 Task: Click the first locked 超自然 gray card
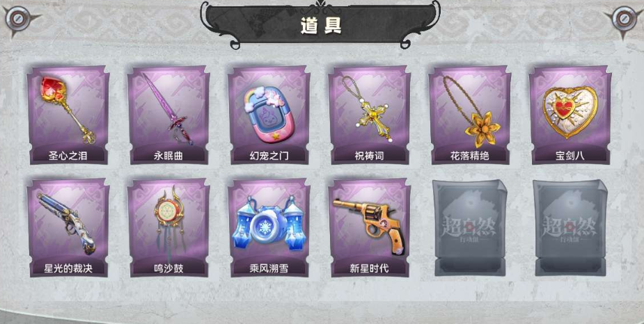(x=470, y=227)
